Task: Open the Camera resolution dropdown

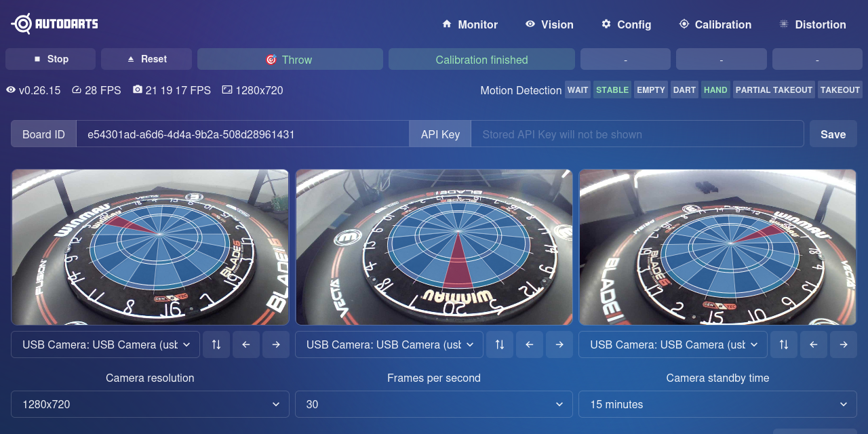Action: (150, 404)
